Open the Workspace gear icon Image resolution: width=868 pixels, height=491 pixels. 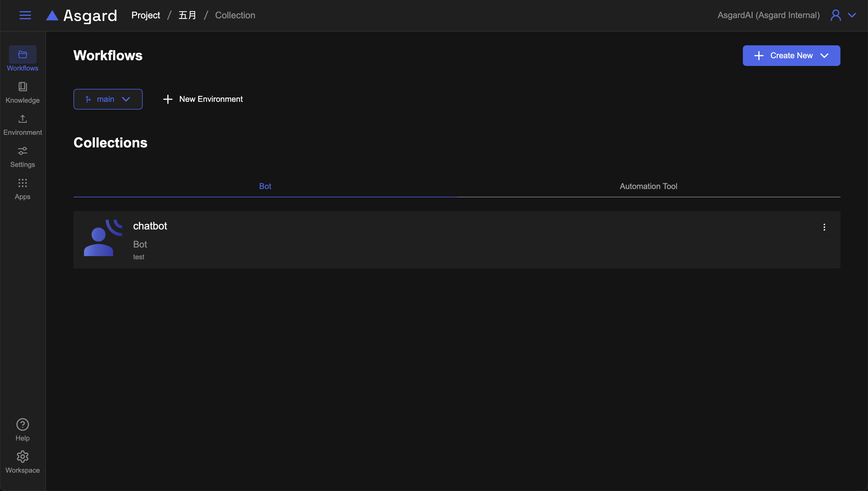(23, 457)
